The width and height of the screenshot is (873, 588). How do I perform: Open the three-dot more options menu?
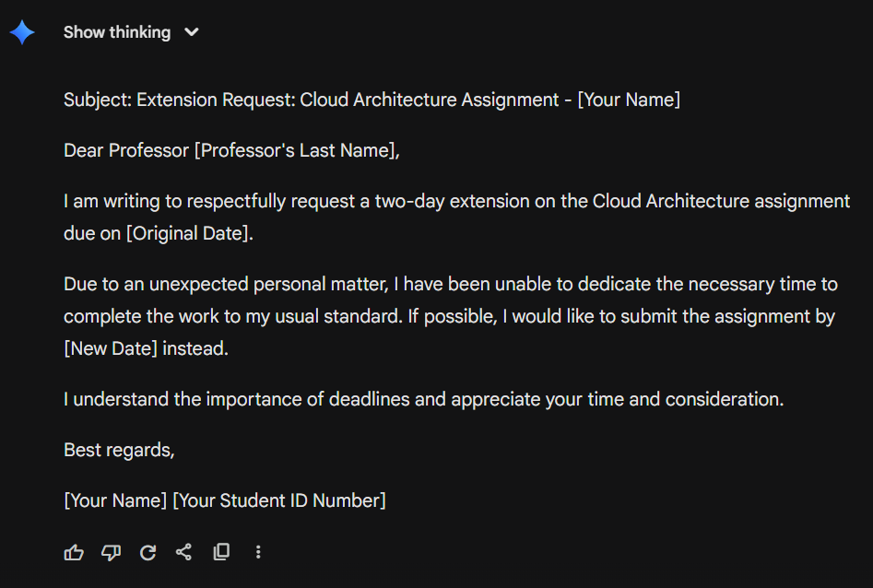[x=258, y=552]
